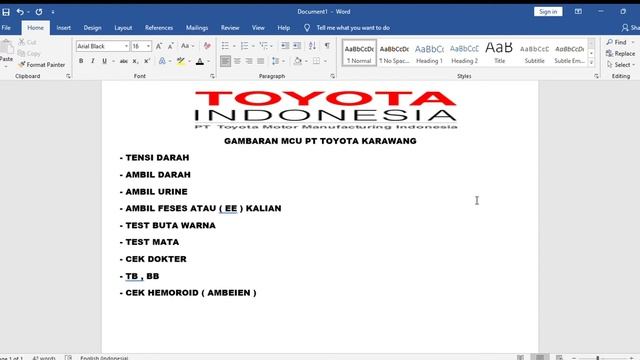Switch to the References tab
The image size is (640, 360).
159,28
